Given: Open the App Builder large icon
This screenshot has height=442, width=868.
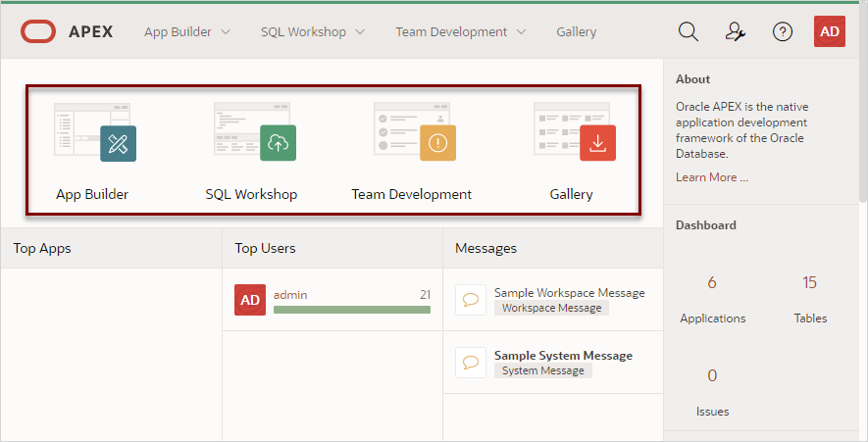Looking at the screenshot, I should click(95, 131).
